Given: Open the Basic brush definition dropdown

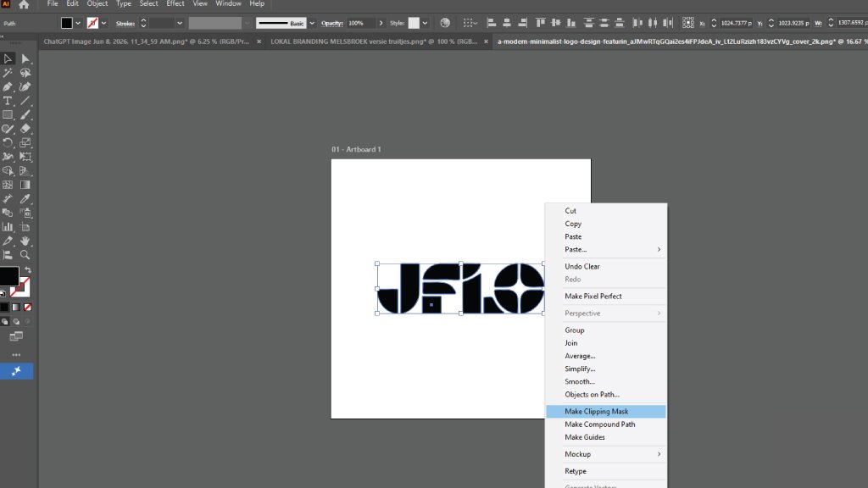Looking at the screenshot, I should point(312,23).
